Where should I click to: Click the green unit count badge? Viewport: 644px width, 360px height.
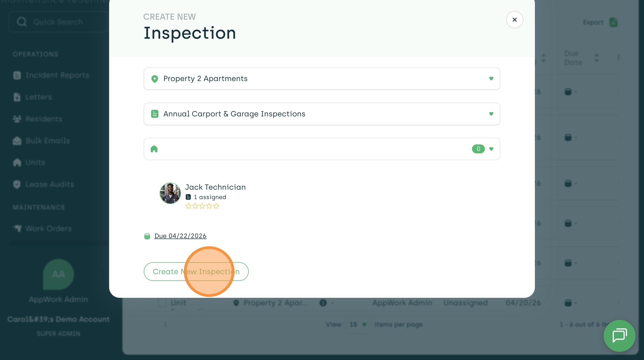tap(478, 149)
